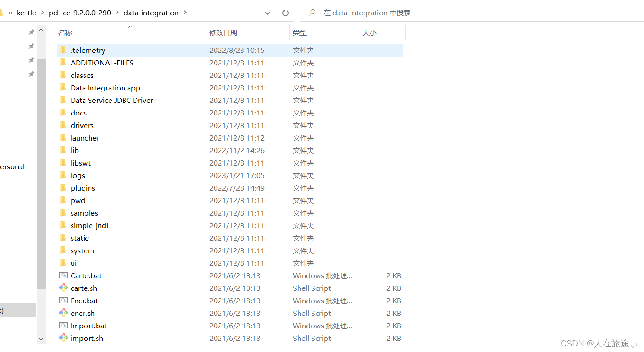The image size is (644, 352).
Task: Click the pwd folder icon
Action: click(63, 200)
